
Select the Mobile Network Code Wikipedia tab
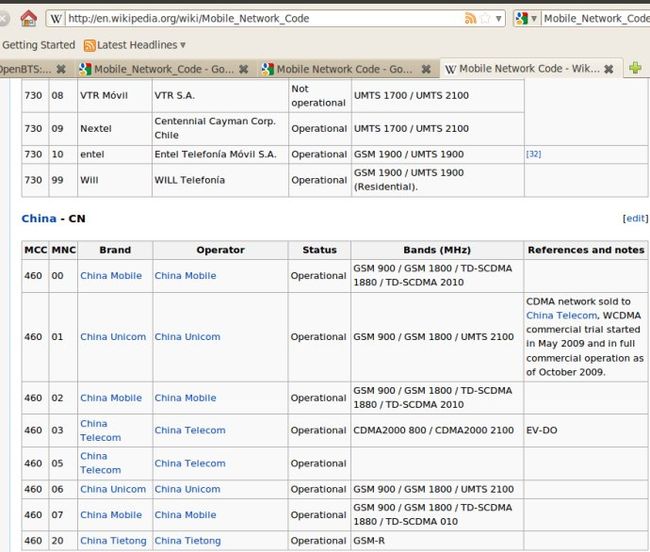tap(522, 69)
